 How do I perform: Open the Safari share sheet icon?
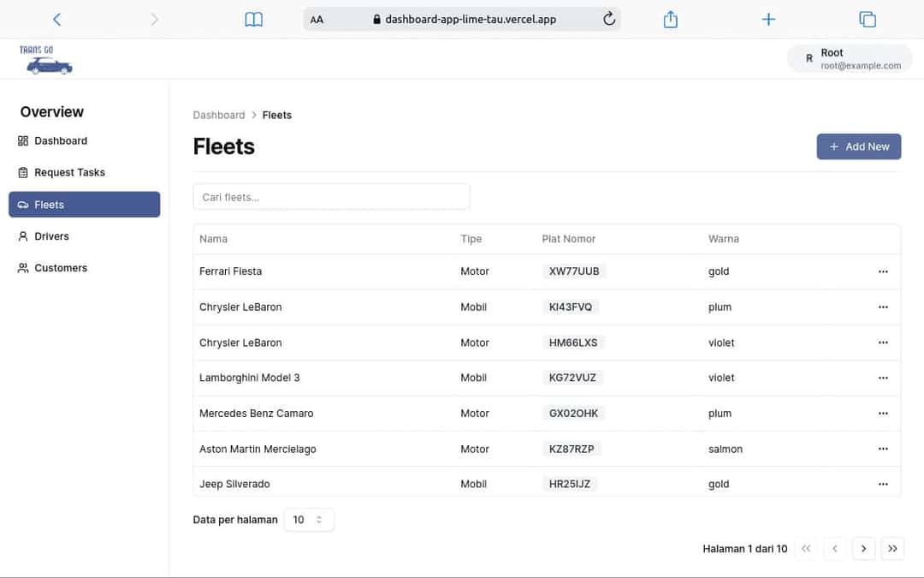(670, 20)
